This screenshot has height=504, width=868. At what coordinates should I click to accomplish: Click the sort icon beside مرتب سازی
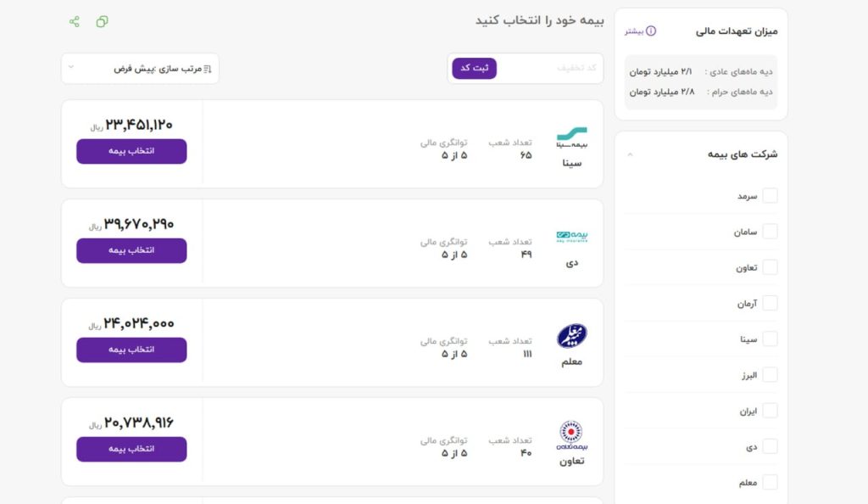(208, 70)
